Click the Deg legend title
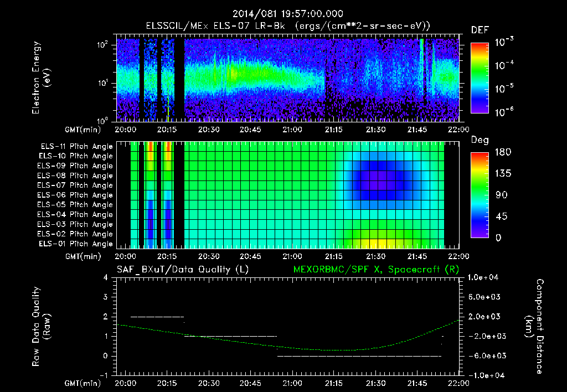This screenshot has width=567, height=392. [480, 140]
